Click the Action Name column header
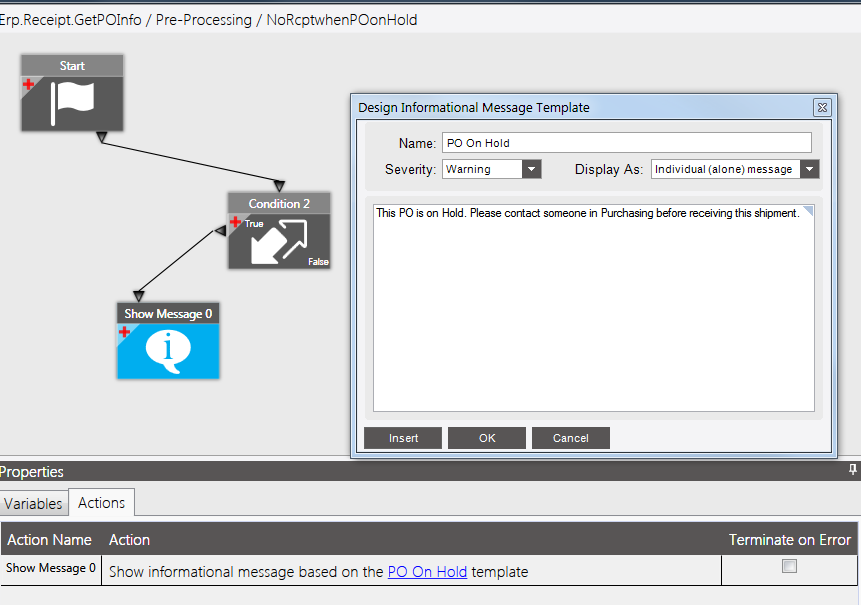The image size is (861, 605). coord(51,540)
